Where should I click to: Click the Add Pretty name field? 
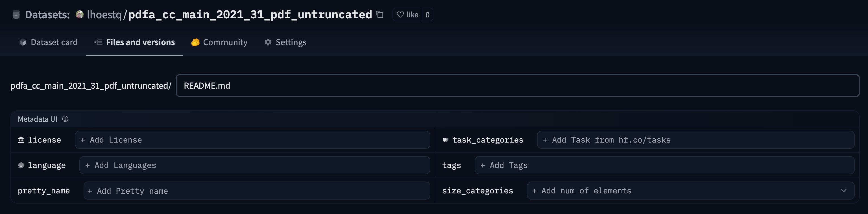[256, 191]
